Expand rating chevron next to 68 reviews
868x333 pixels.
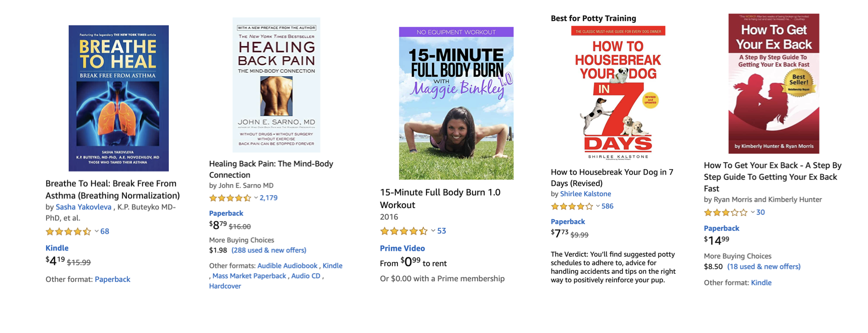pyautogui.click(x=97, y=232)
